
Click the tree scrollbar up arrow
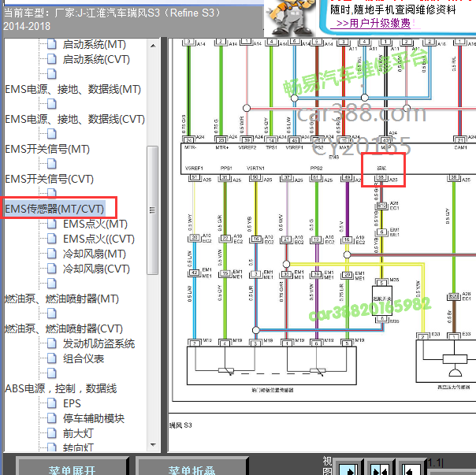[x=153, y=46]
